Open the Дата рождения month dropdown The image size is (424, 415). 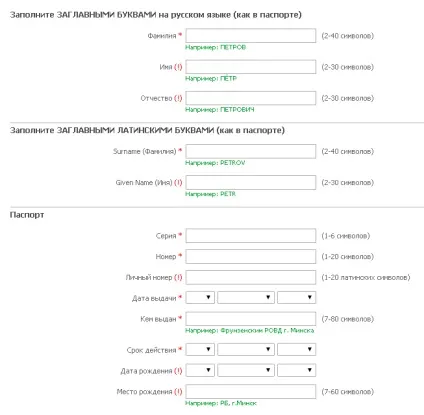(x=246, y=370)
